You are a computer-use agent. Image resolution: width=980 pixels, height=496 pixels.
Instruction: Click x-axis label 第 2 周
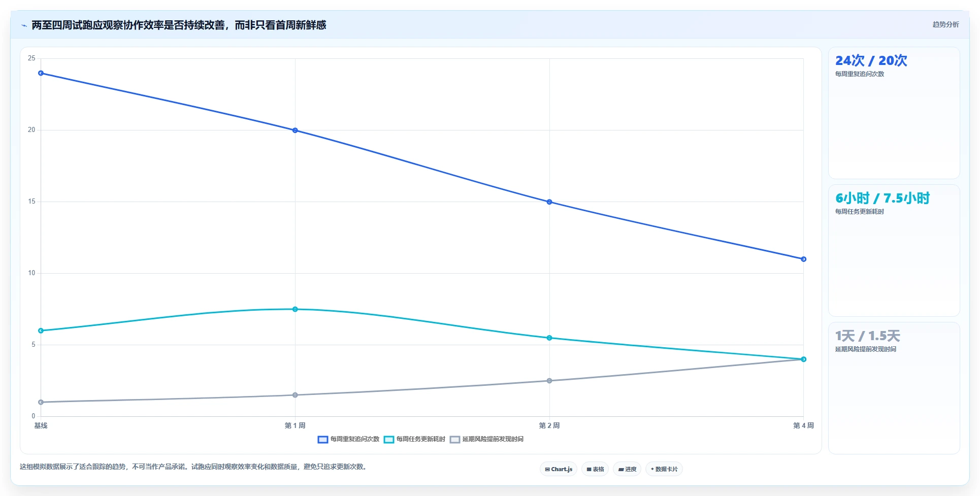(x=549, y=425)
